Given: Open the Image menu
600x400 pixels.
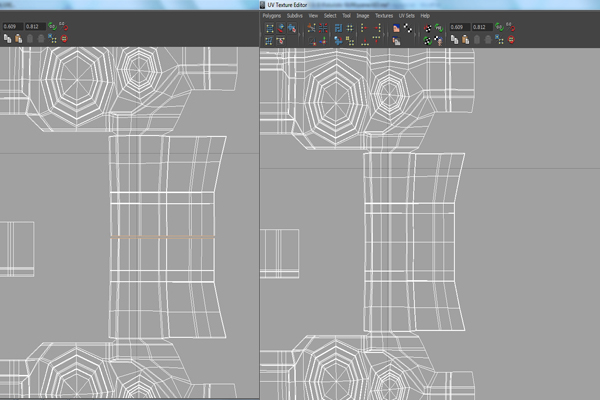Looking at the screenshot, I should (x=363, y=16).
